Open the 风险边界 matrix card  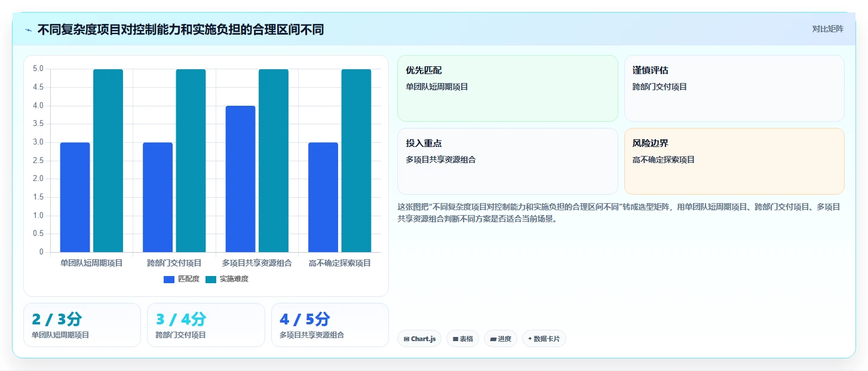[734, 161]
